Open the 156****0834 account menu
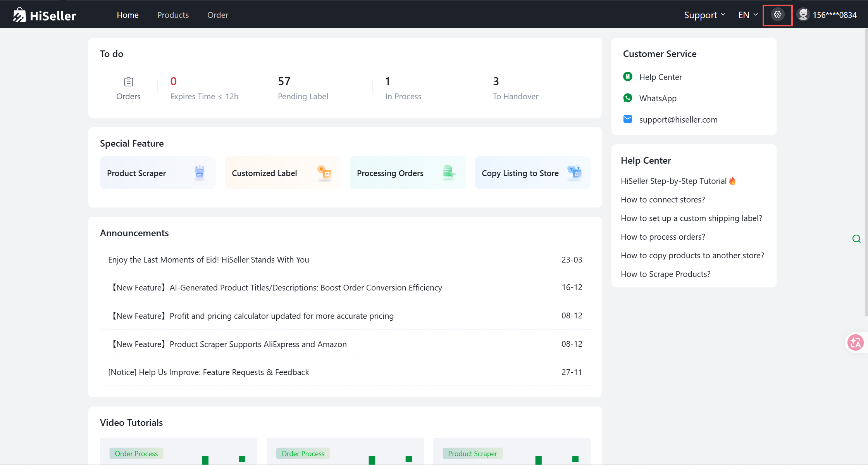Image resolution: width=868 pixels, height=465 pixels. pos(834,15)
